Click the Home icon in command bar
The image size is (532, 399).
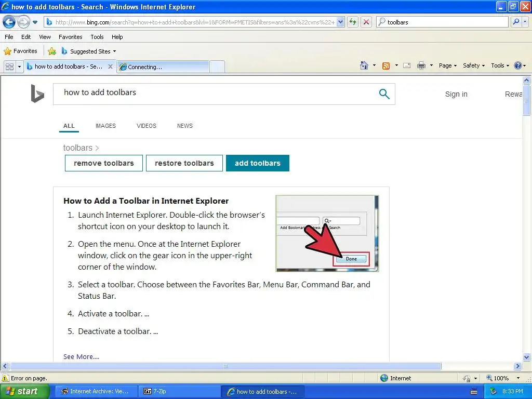click(364, 65)
